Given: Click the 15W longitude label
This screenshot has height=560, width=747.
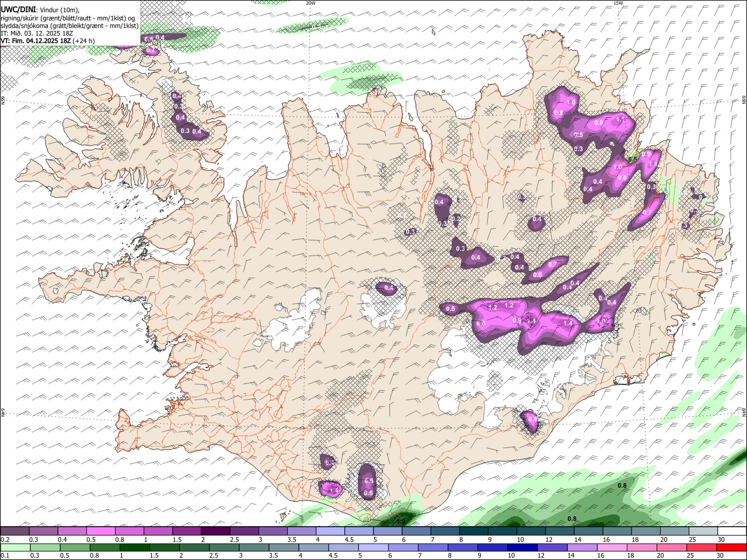Looking at the screenshot, I should (x=618, y=3).
